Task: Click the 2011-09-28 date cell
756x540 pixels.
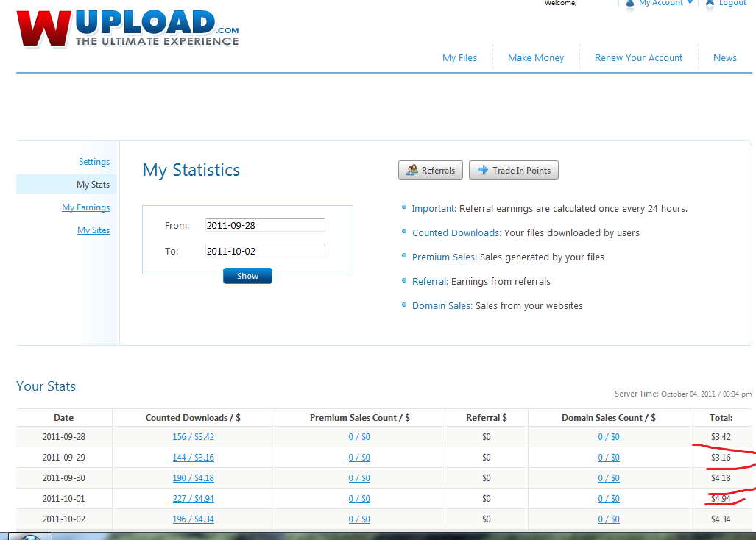Action: click(x=63, y=437)
